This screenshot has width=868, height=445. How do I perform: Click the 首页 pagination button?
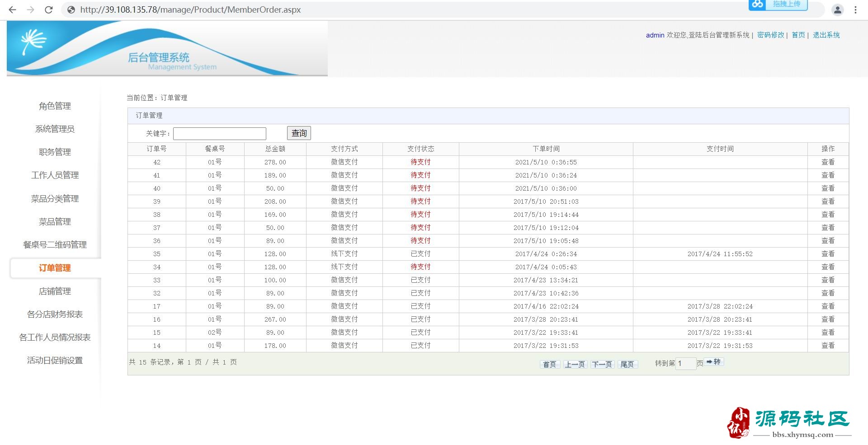[550, 364]
